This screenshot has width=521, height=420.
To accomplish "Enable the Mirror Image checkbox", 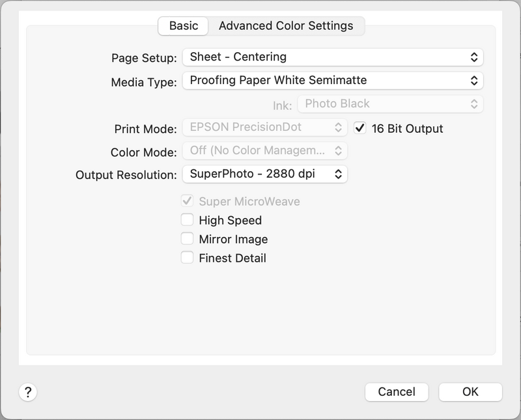I will point(188,239).
